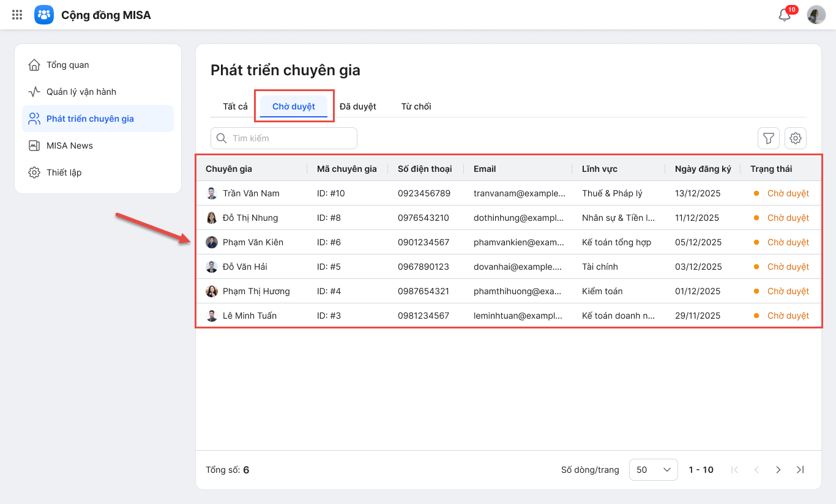Screen dimensions: 836x504
Task: Switch to the Đã duyệt tab
Action: click(x=358, y=106)
